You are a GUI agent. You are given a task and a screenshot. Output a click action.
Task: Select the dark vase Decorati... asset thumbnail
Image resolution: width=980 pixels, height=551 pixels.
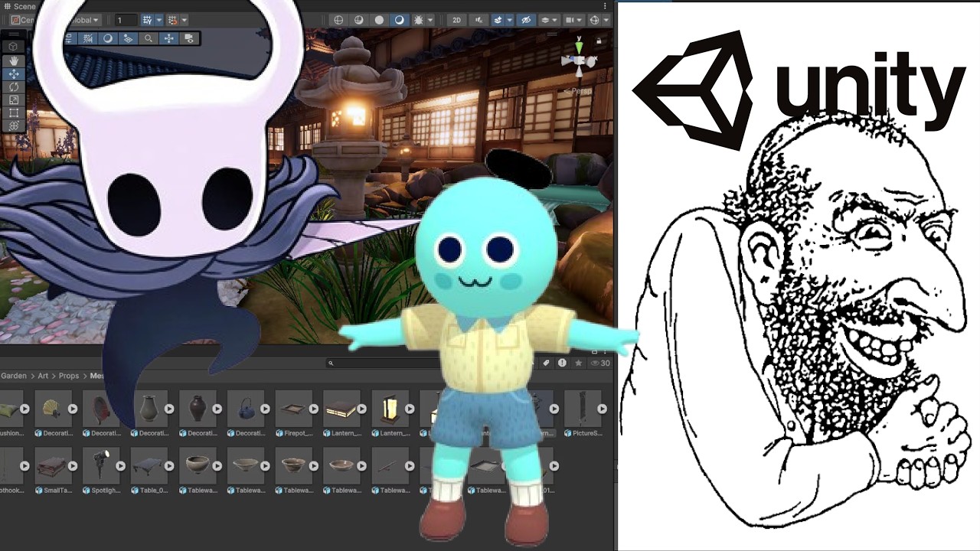tap(198, 409)
